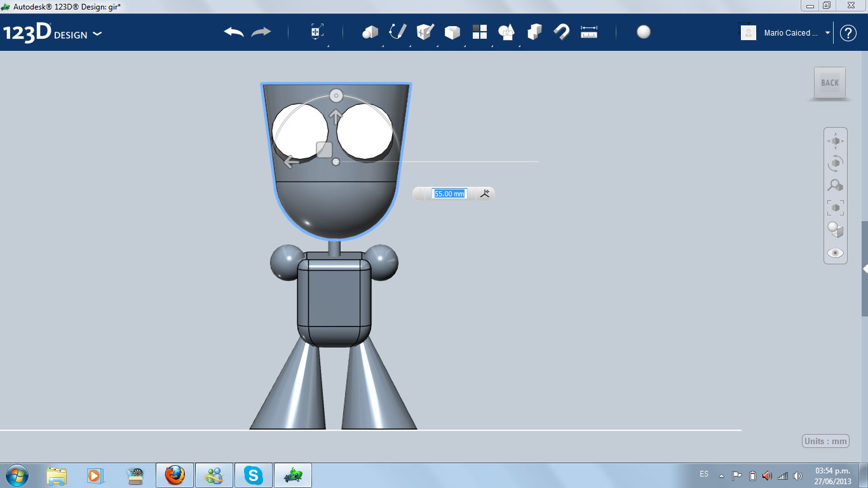The height and width of the screenshot is (488, 868).
Task: Toggle the eye visibility options
Action: point(836,253)
